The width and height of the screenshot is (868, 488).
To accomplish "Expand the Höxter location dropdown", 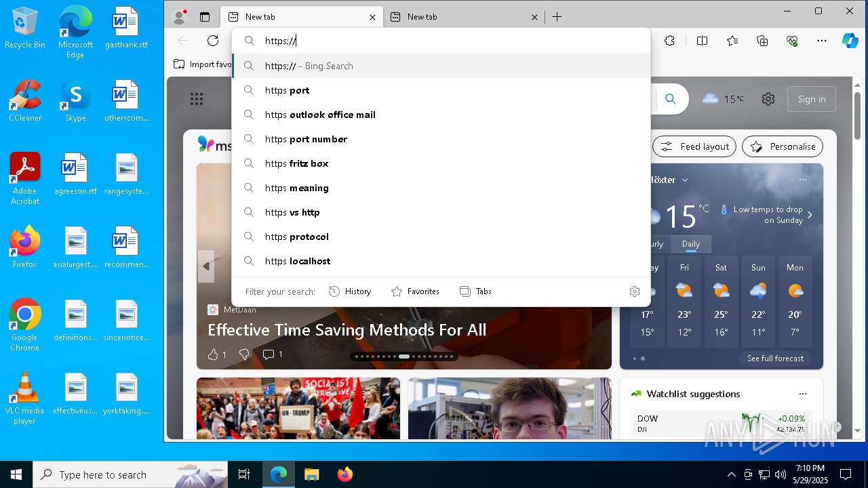I will pos(685,180).
